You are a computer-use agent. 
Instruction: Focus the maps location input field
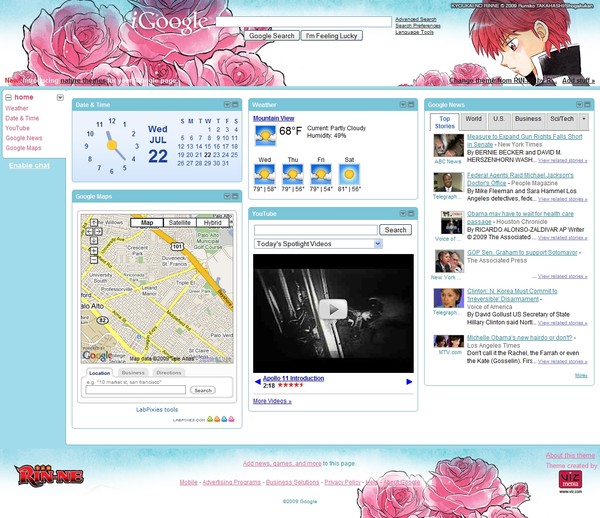[136, 390]
